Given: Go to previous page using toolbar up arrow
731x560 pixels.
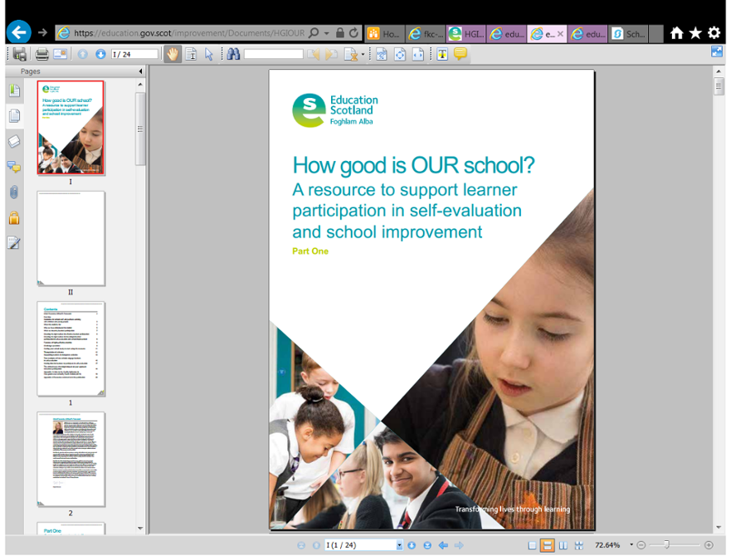Looking at the screenshot, I should click(82, 55).
